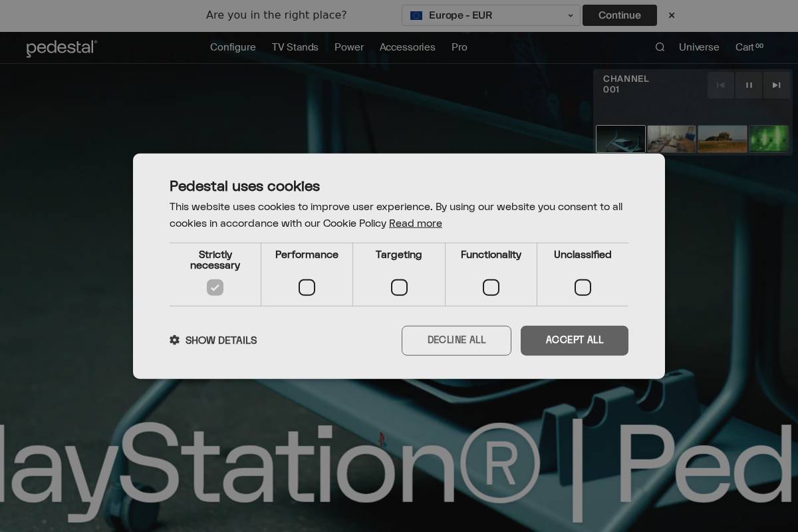Open the search magnifier icon
The image size is (798, 532).
(x=660, y=47)
